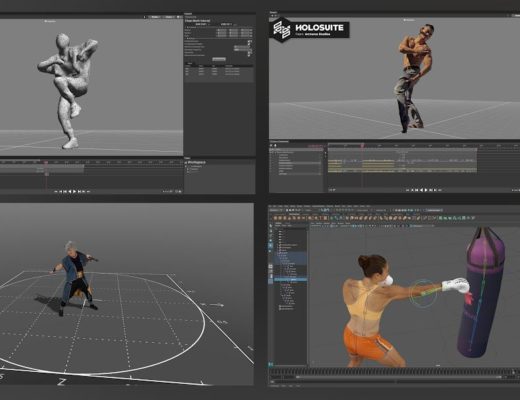Toggle the second checkbox in properties panel
Viewport: 520px width, 400px height.
[249, 44]
